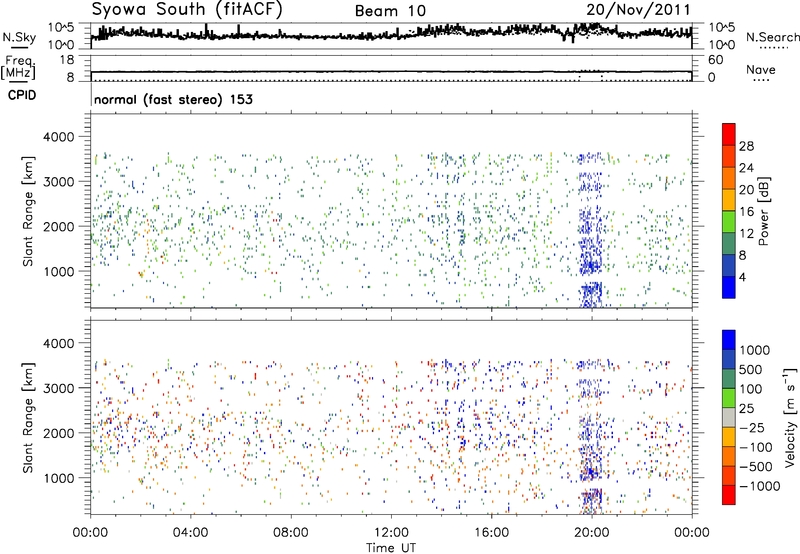Select the 'Power [dB]' colorbar title
This screenshot has height=554, width=800.
coord(764,211)
